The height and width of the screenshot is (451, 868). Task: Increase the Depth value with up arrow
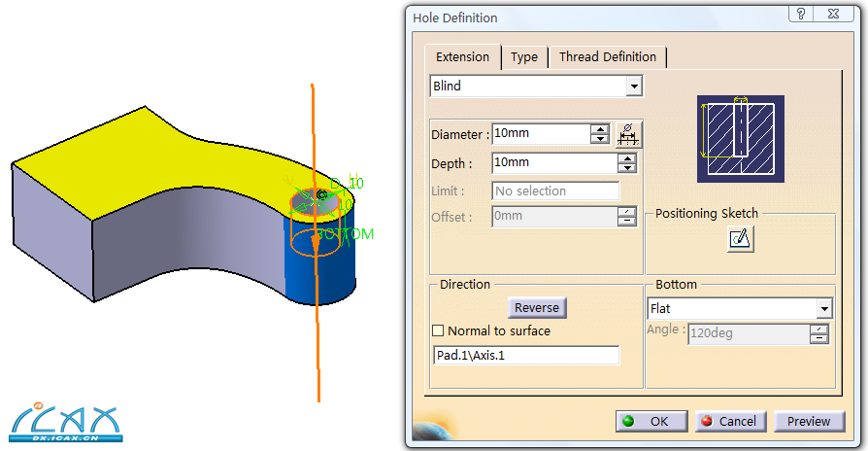[x=626, y=158]
